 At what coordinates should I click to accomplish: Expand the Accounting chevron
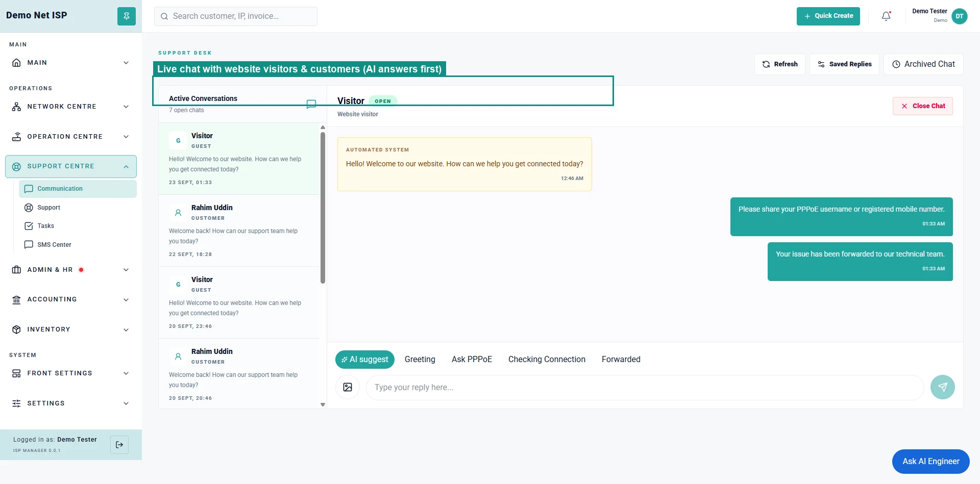126,299
